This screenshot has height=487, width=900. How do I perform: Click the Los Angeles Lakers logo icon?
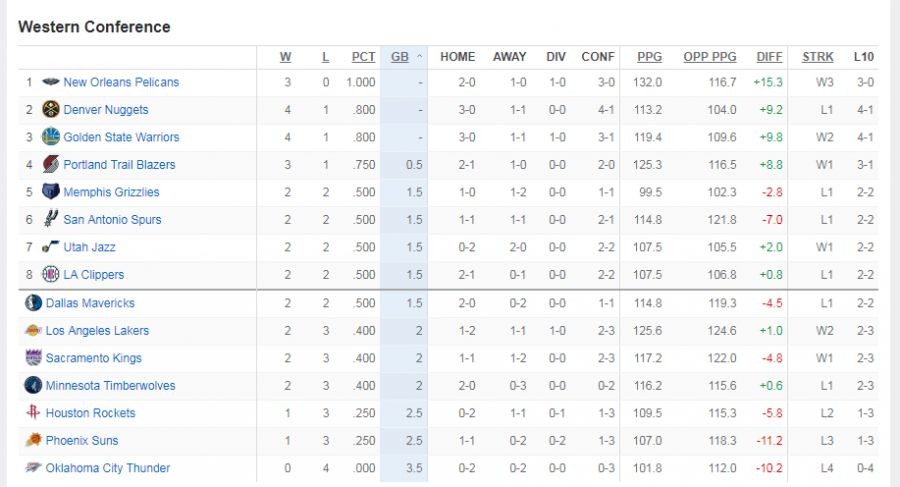point(33,331)
